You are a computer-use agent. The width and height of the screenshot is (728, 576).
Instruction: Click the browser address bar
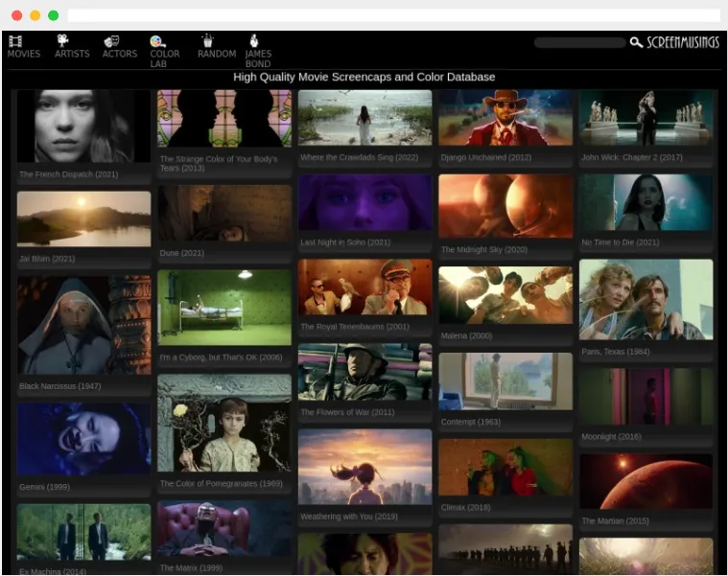393,15
